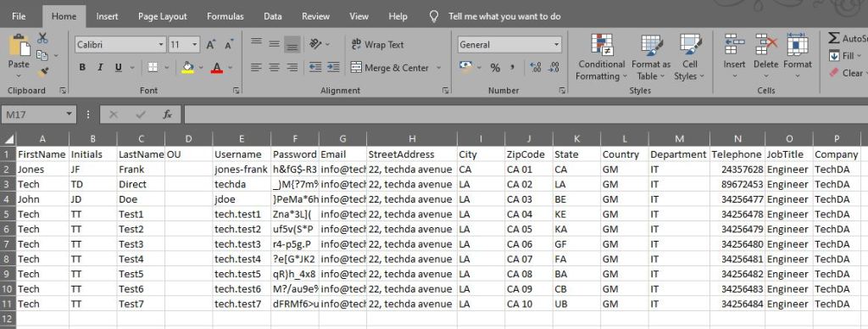Apply accounting number format icon

467,68
